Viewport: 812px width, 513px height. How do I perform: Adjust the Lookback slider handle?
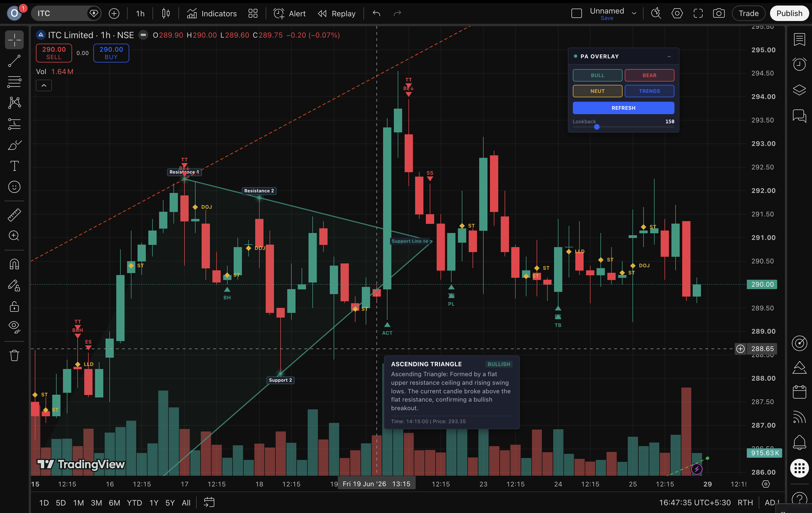tap(597, 127)
